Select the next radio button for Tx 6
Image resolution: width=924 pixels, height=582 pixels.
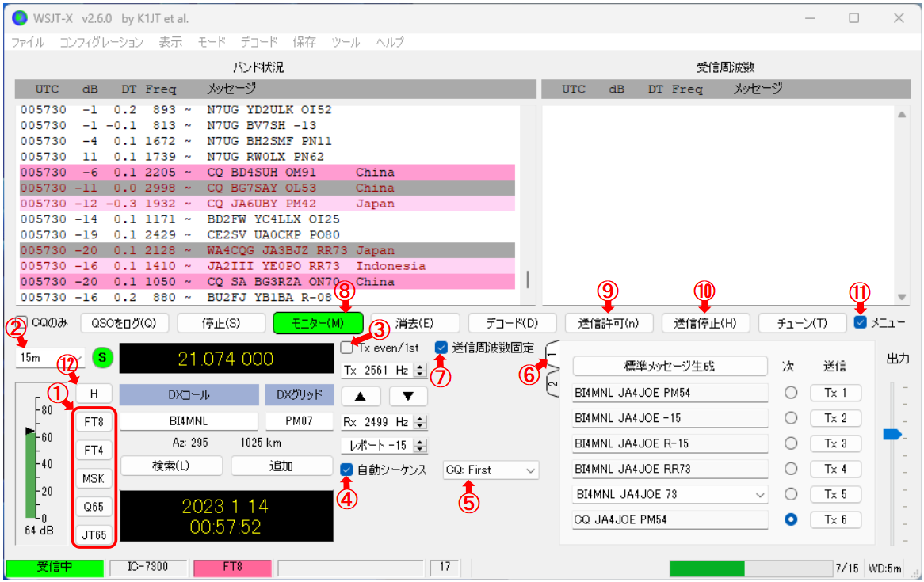coord(791,519)
